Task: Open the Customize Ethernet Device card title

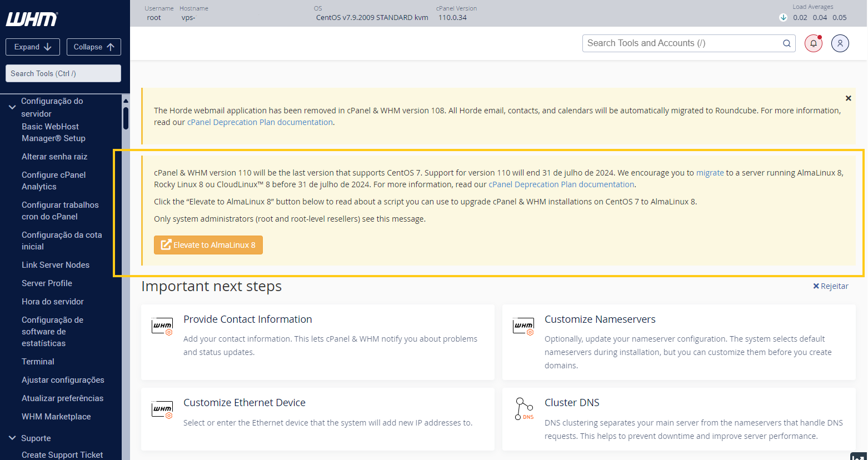Action: click(245, 403)
